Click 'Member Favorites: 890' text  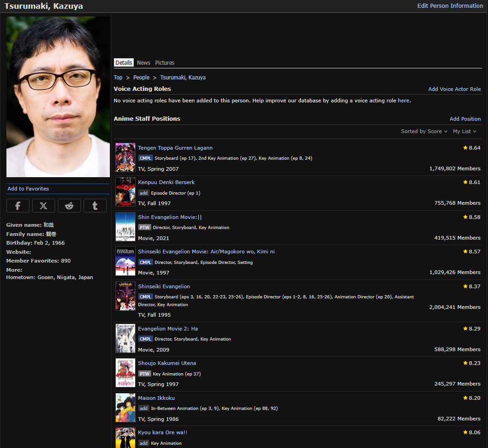tap(38, 261)
